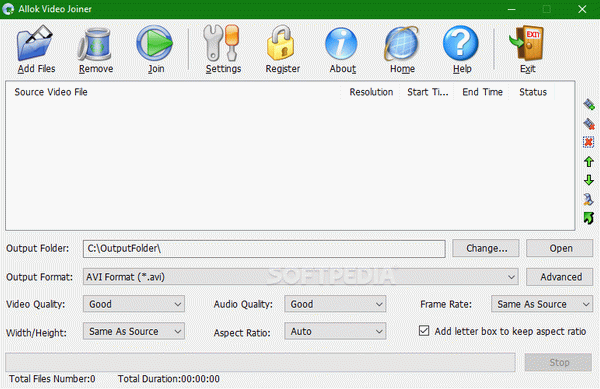Minimize the Allok Video Joiner window

511,9
